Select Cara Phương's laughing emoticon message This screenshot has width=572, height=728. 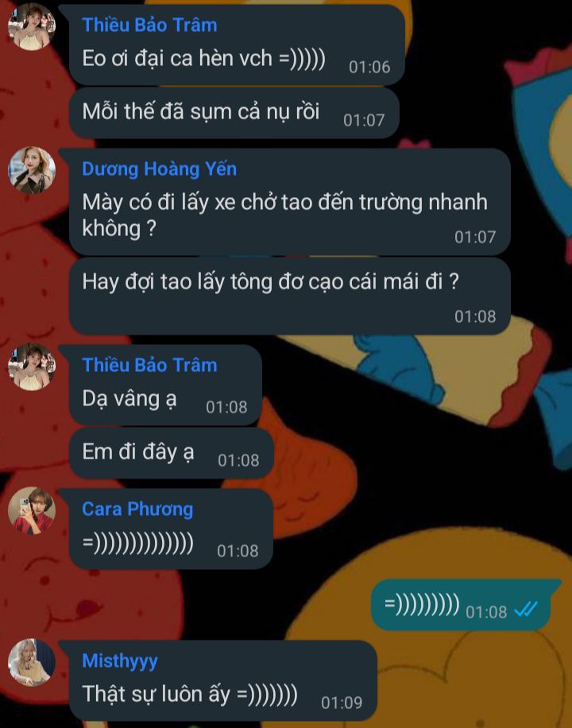pyautogui.click(x=171, y=529)
